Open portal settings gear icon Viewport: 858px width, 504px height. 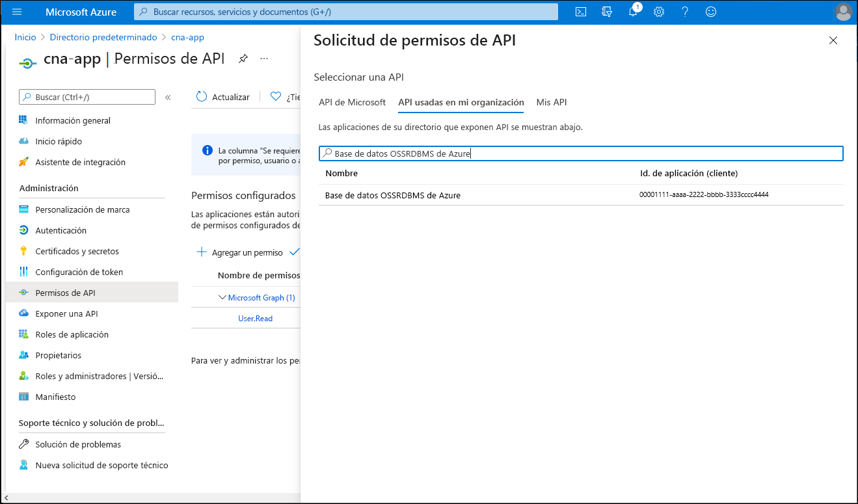tap(659, 12)
